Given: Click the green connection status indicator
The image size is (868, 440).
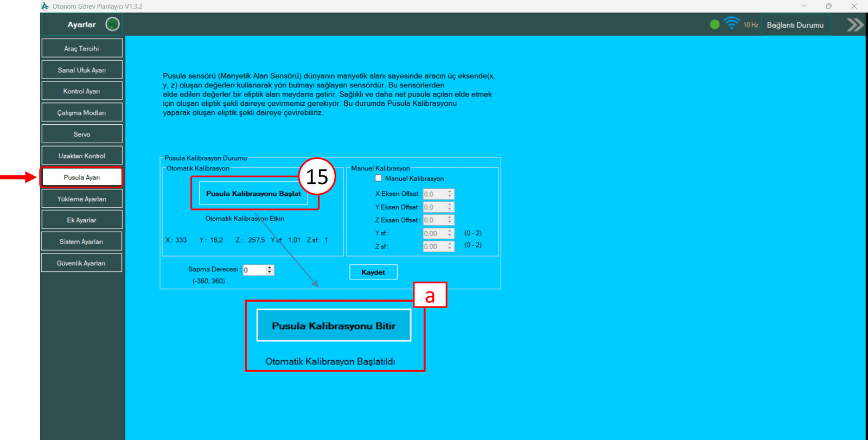Looking at the screenshot, I should coord(714,24).
